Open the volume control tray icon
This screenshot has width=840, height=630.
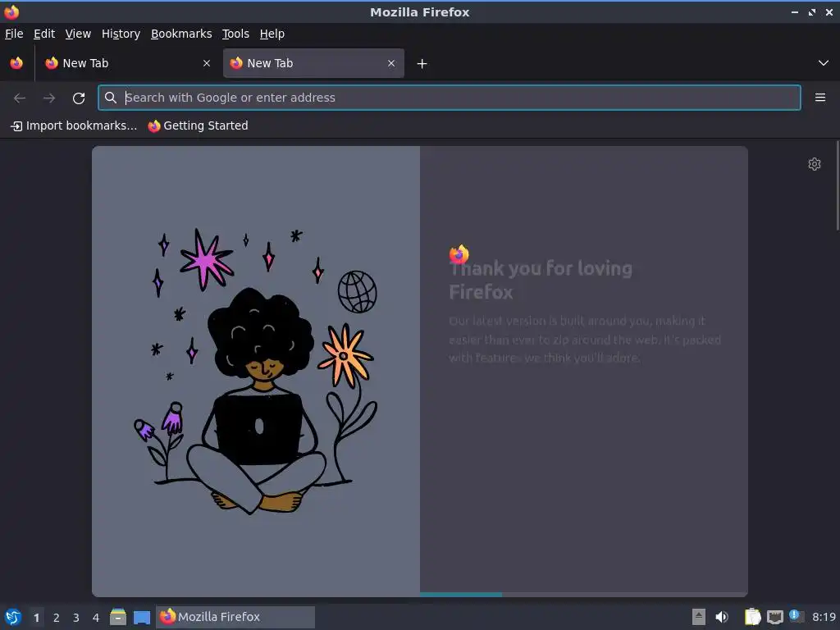pyautogui.click(x=722, y=617)
